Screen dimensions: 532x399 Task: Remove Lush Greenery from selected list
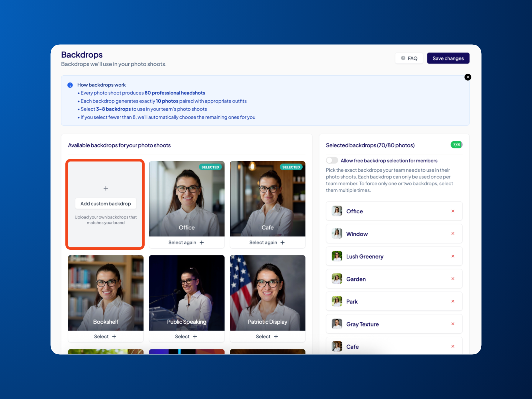tap(453, 256)
